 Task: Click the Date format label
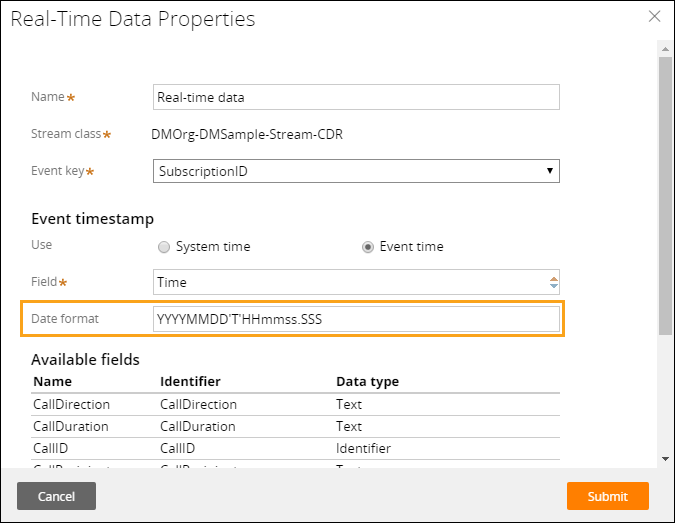pos(65,319)
